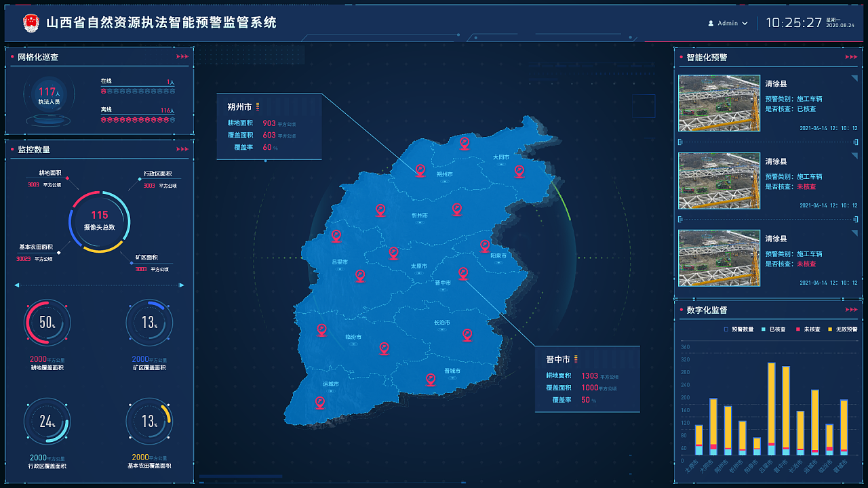Click the 大同市 area map marker
This screenshot has width=868, height=488.
pos(519,171)
